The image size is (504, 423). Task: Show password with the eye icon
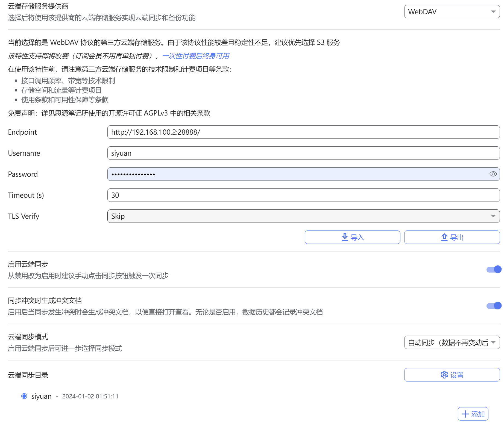tap(493, 174)
